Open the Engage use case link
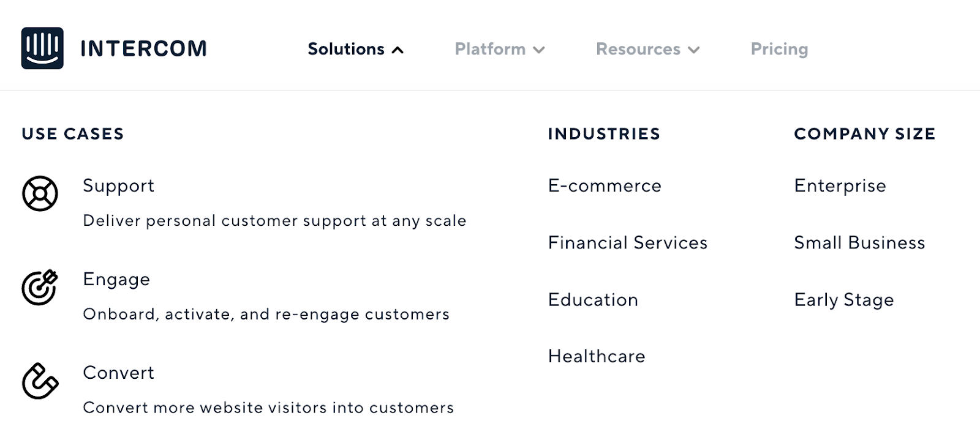980x440 pixels. (x=116, y=280)
